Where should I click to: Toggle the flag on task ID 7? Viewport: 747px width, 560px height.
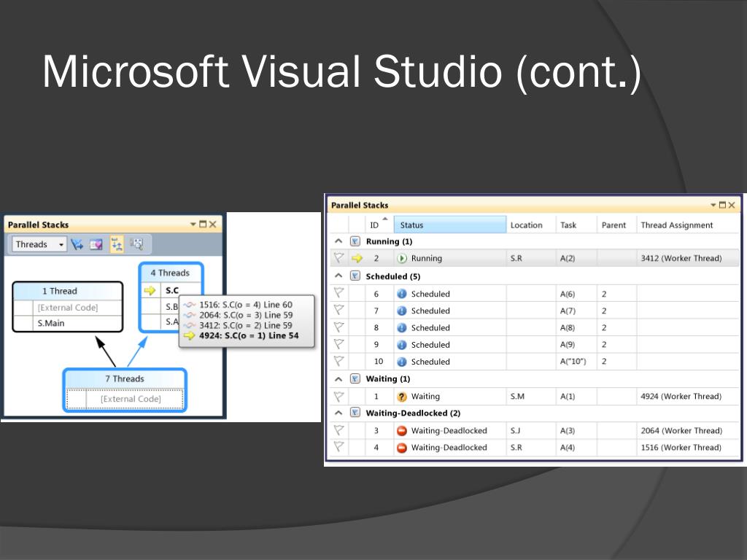pos(338,311)
